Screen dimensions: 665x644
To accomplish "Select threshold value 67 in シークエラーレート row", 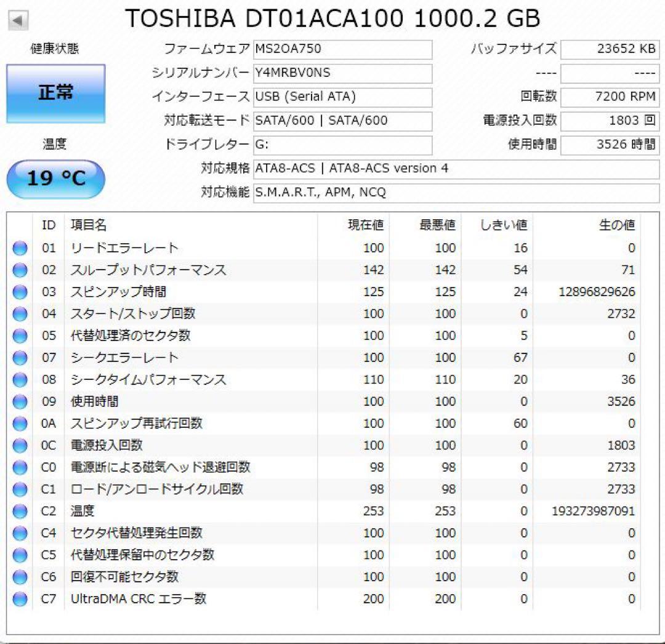I will pos(520,358).
